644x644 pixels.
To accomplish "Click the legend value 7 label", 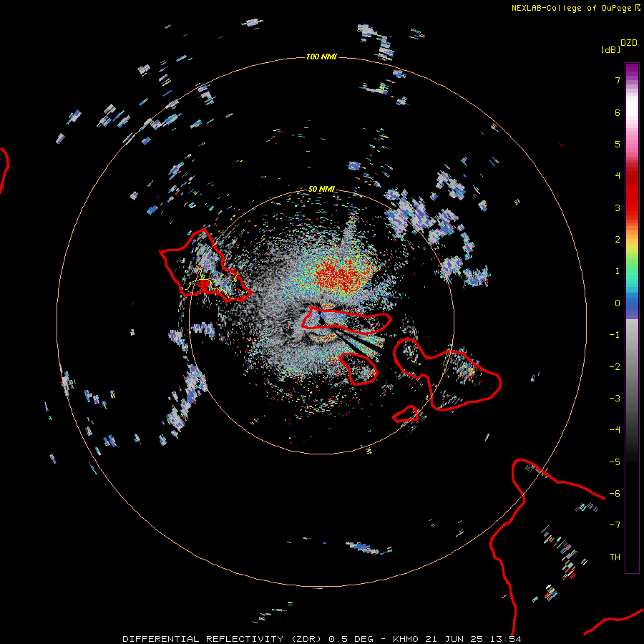I will (x=618, y=81).
